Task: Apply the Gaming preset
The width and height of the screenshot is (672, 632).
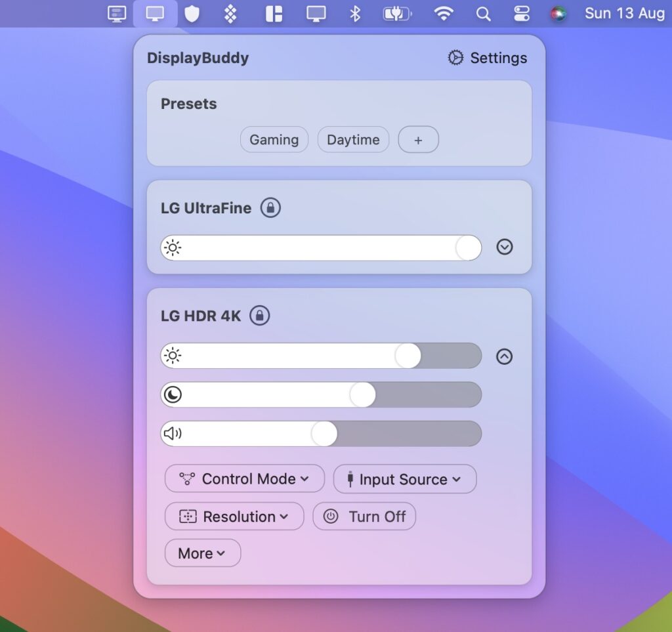Action: 274,139
